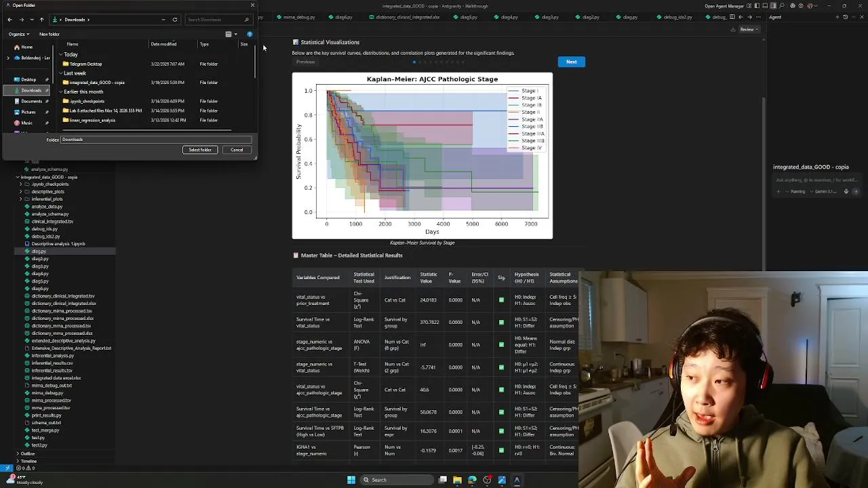
Task: Expand the Outline section
Action: [27, 453]
